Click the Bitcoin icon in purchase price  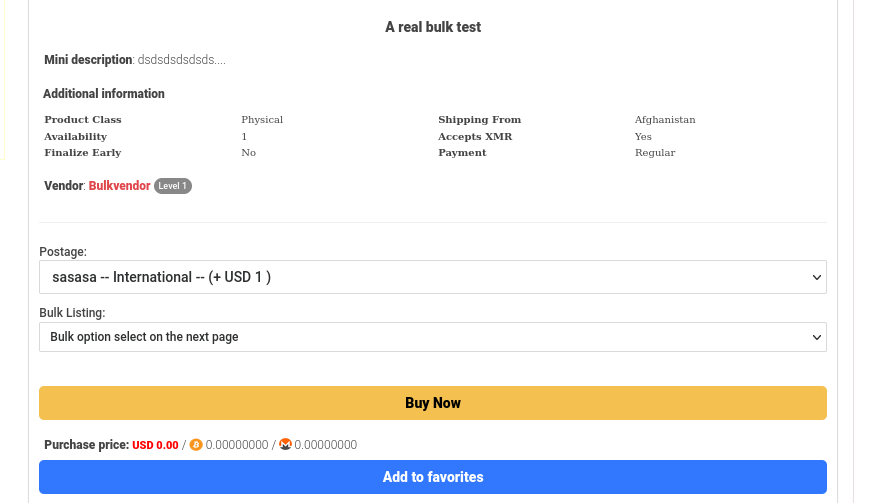pyautogui.click(x=196, y=445)
